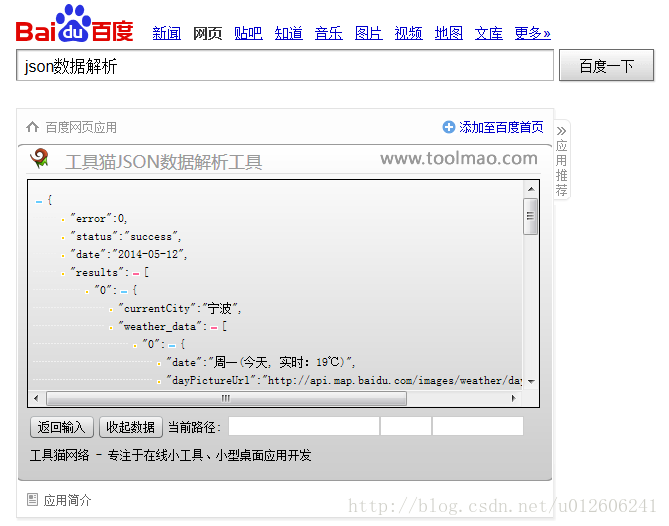Collapse the root JSON object
This screenshot has width=669, height=526.
[x=39, y=201]
